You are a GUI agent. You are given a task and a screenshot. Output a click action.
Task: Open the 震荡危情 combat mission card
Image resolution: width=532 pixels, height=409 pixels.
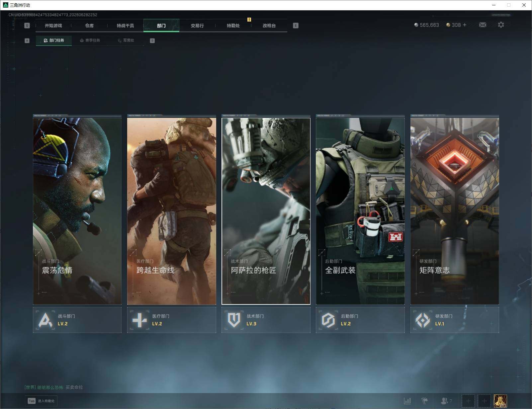point(77,211)
